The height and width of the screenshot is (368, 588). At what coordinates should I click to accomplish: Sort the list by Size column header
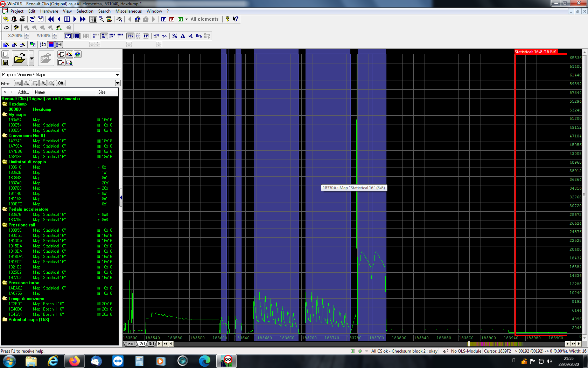point(102,92)
